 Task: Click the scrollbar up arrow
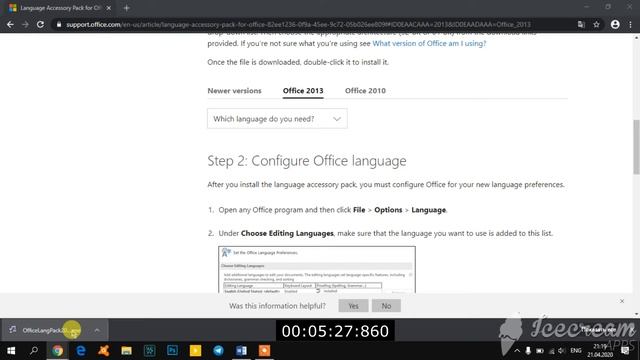[x=636, y=38]
